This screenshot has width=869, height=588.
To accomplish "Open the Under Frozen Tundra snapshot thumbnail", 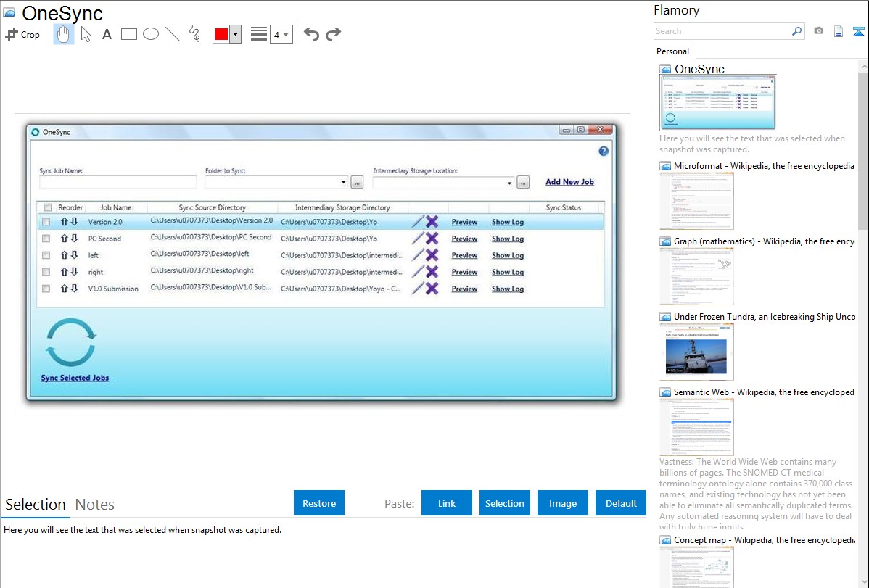I will [x=696, y=352].
